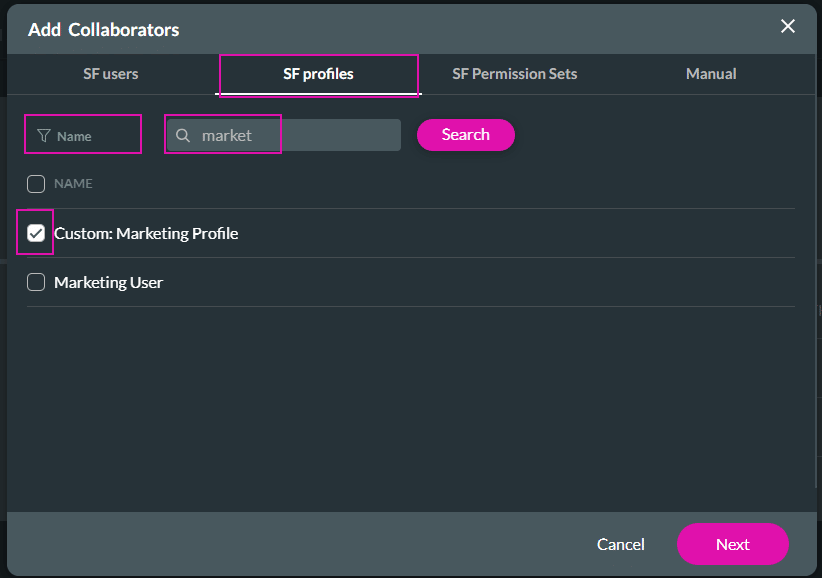Click Cancel to dismiss the dialog
Image resolution: width=822 pixels, height=578 pixels.
pos(620,545)
